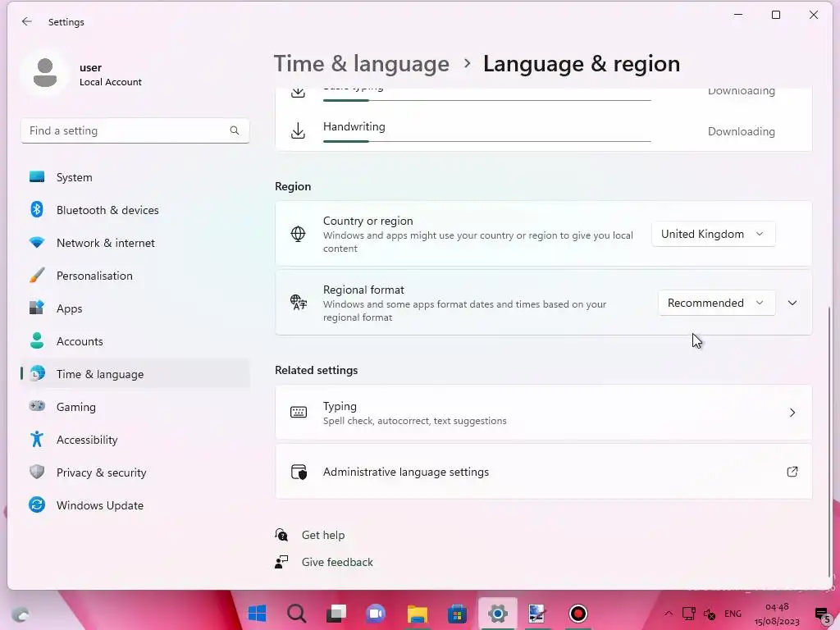Go to Network & internet settings
This screenshot has height=630, width=840.
click(135, 243)
